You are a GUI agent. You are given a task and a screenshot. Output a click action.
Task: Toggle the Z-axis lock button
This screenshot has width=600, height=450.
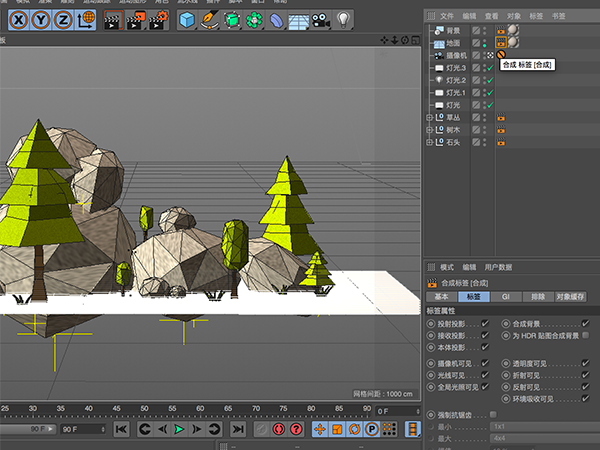coord(63,19)
